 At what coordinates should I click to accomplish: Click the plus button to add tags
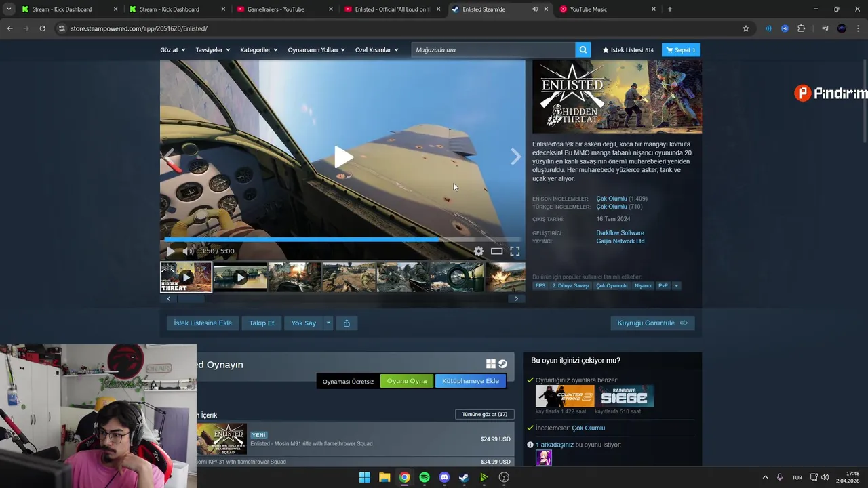[676, 285]
